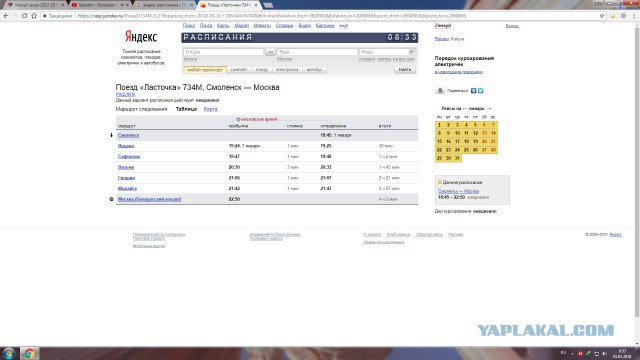
Task: Open the Почта link in top menu
Action: point(206,25)
